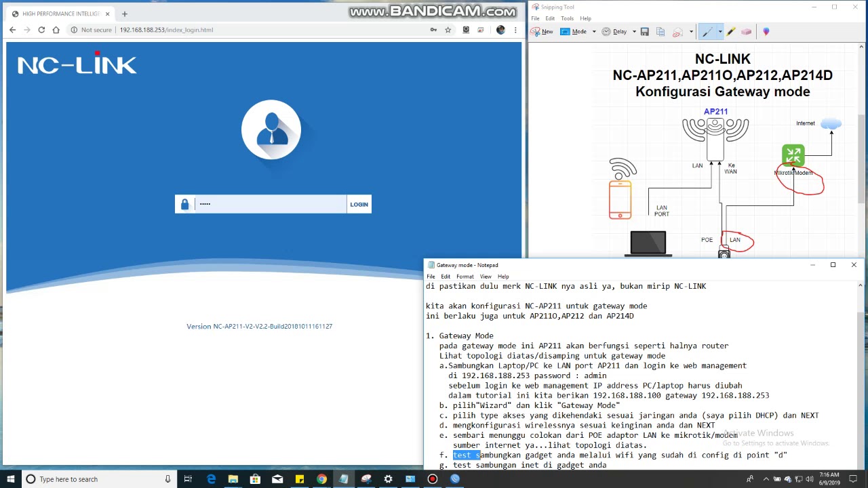
Task: Save snip with floppy disk icon
Action: click(x=644, y=32)
